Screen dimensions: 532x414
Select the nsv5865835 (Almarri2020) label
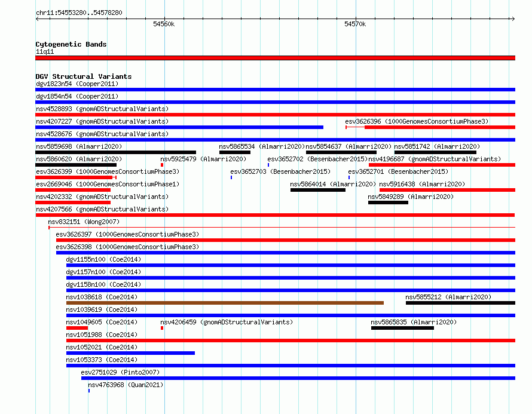(x=414, y=322)
